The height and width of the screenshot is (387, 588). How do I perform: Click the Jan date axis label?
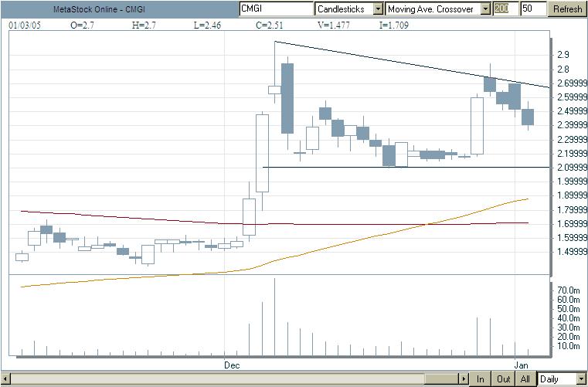[521, 365]
